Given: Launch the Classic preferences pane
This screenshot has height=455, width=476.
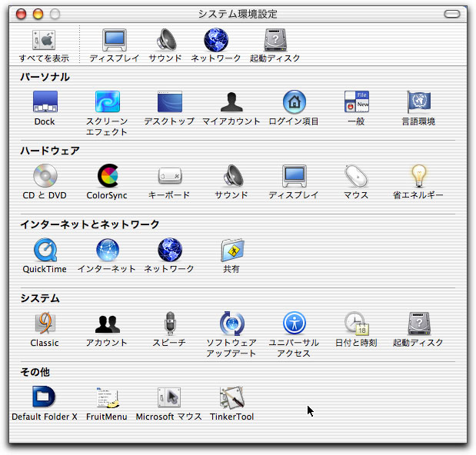Looking at the screenshot, I should tap(45, 324).
